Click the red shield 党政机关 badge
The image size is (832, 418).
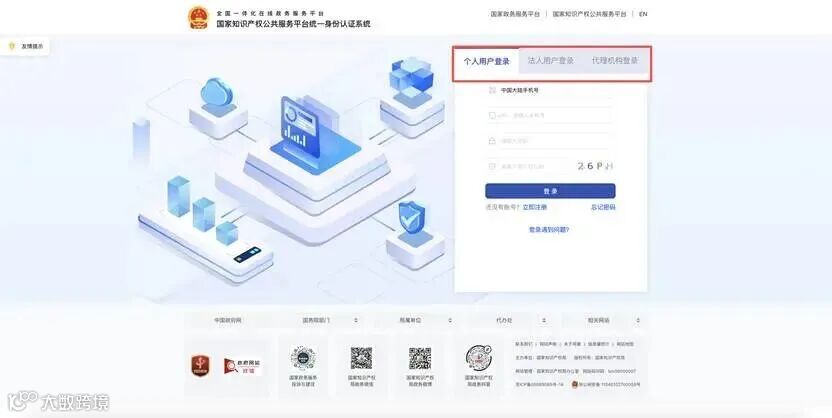tap(200, 365)
